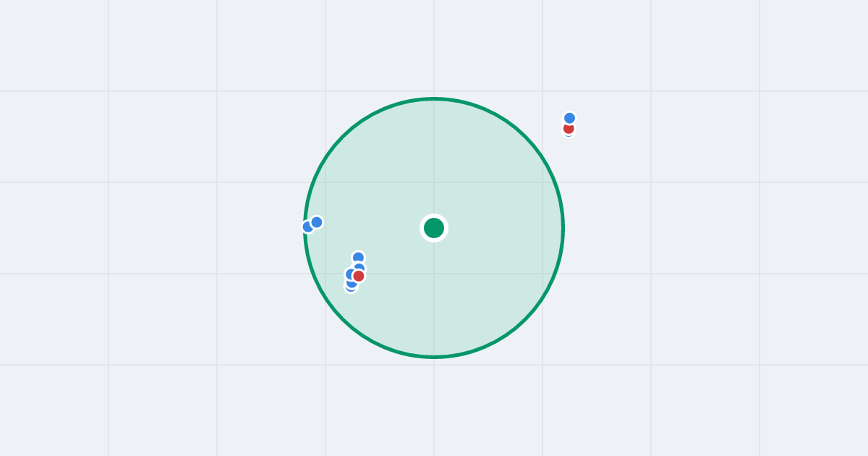
Task: Select the fully visible blue marker outside the circle
Action: click(569, 118)
